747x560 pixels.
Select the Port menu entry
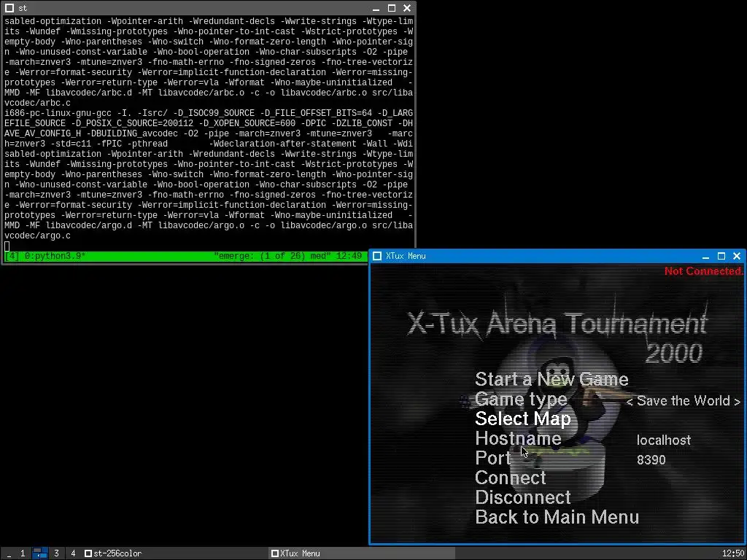pos(492,458)
